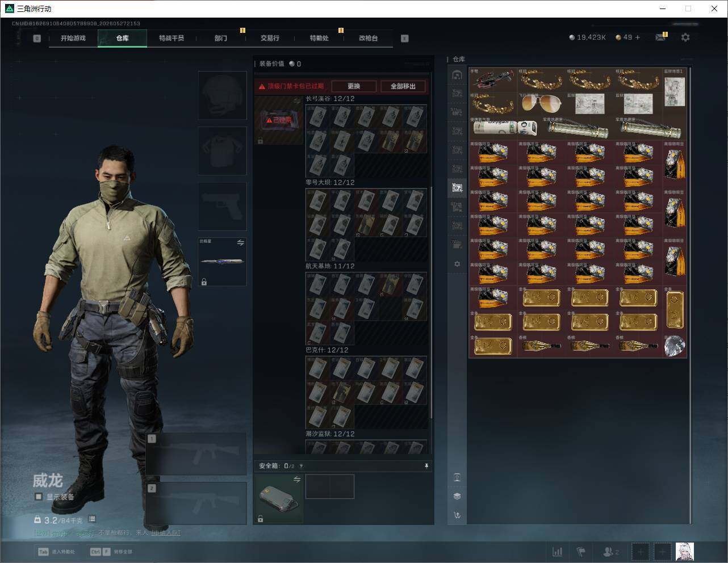Click the next-tab icon right of 改枪台
The image size is (728, 563).
click(x=404, y=39)
